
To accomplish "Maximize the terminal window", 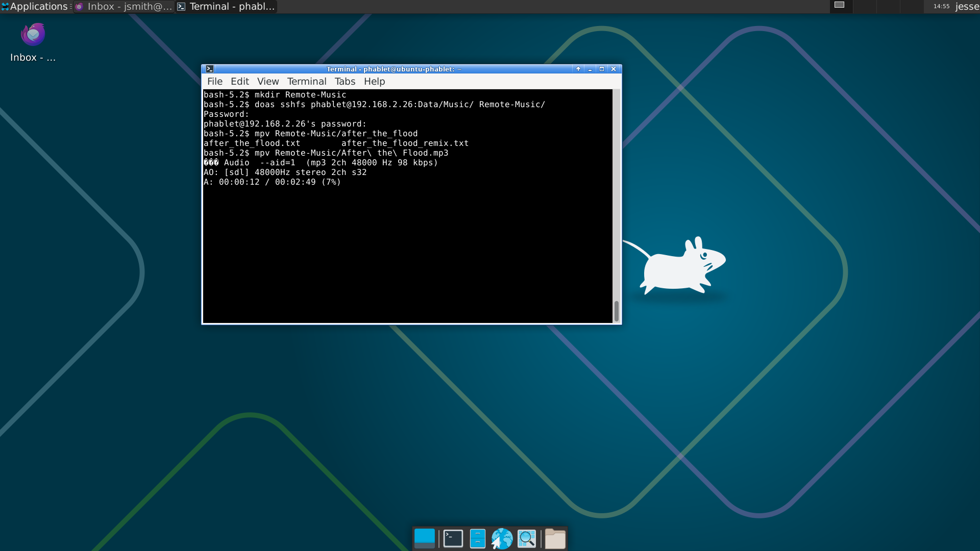I will coord(602,69).
